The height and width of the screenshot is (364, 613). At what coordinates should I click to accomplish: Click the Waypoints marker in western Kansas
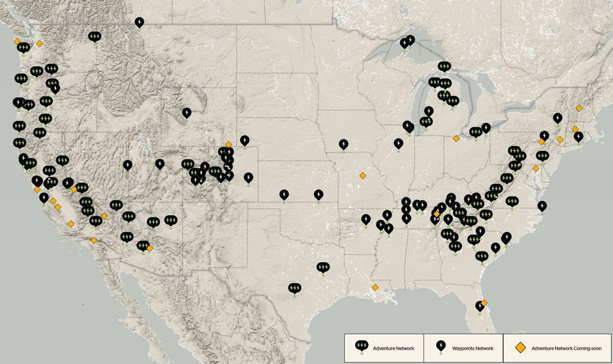pos(284,195)
